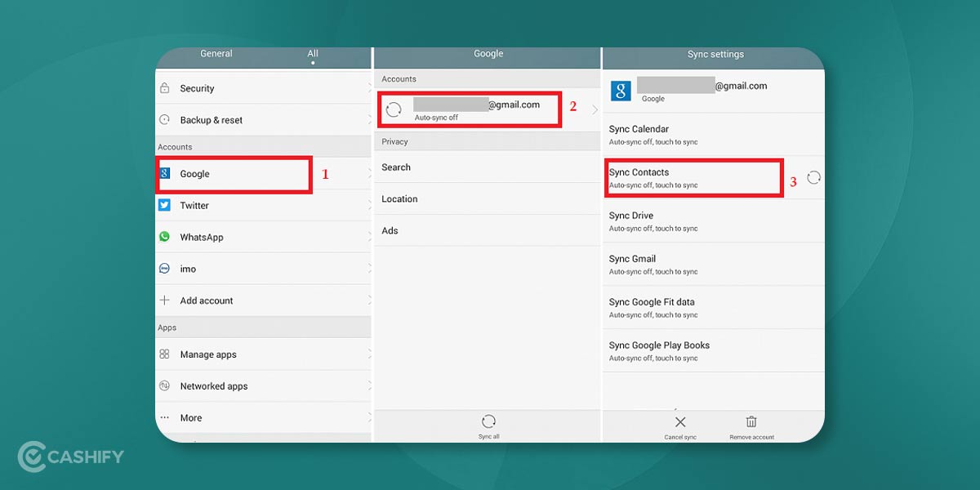980x490 pixels.
Task: Open the Google row in Accounts
Action: pos(263,174)
